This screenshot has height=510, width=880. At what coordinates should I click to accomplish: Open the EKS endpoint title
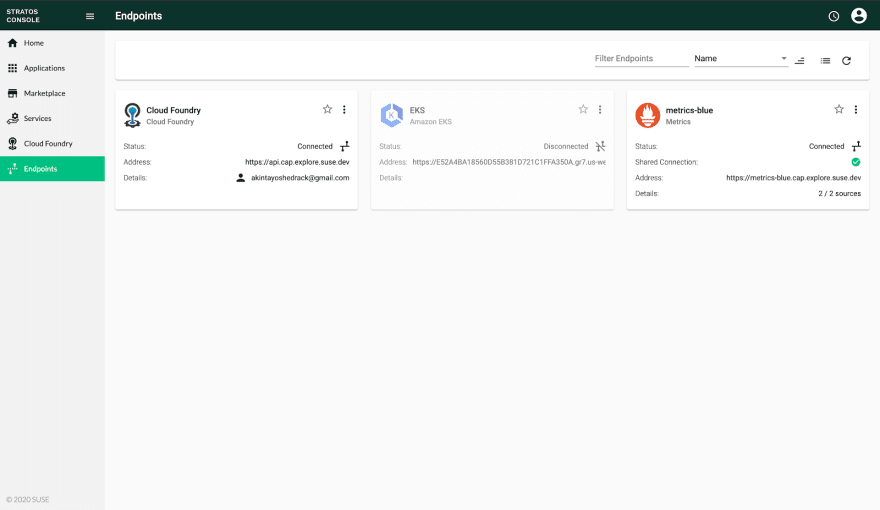click(417, 110)
